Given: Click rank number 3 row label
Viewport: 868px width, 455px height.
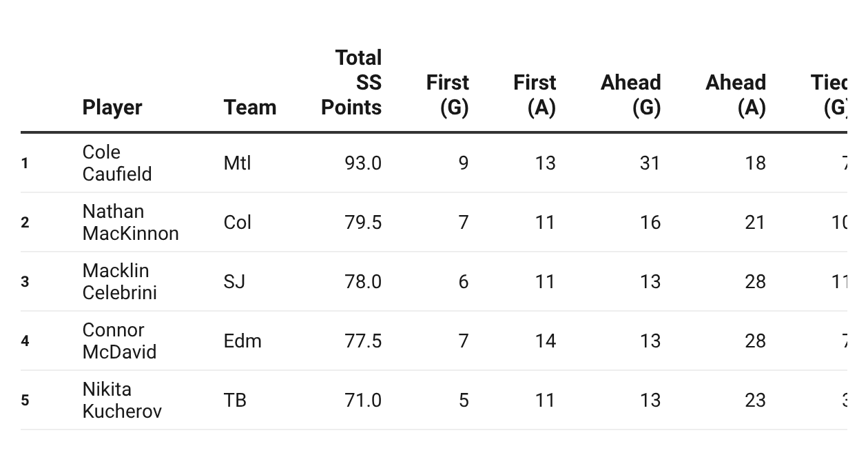Looking at the screenshot, I should [25, 282].
